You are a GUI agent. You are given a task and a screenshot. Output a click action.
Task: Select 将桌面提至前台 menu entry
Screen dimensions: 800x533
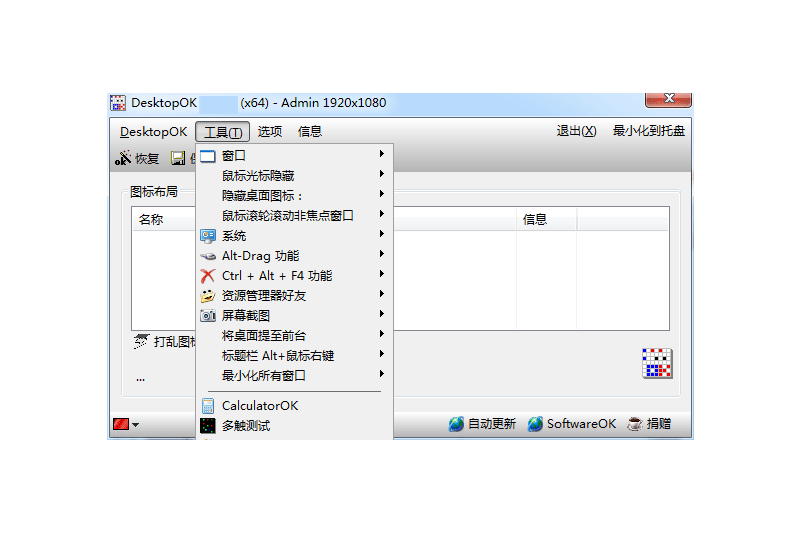(x=294, y=336)
